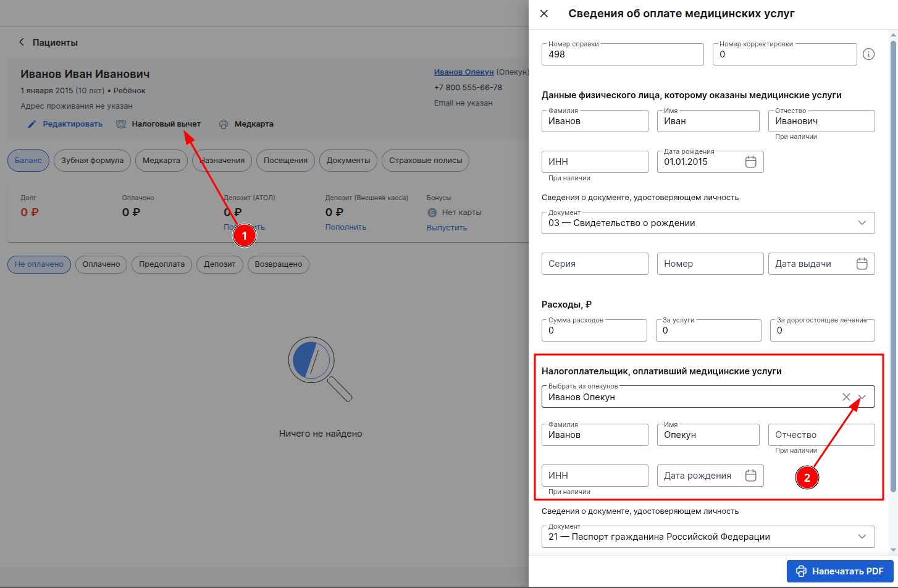The width and height of the screenshot is (898, 588).
Task: Click the За дорогостоящее лечение field
Action: coord(823,330)
